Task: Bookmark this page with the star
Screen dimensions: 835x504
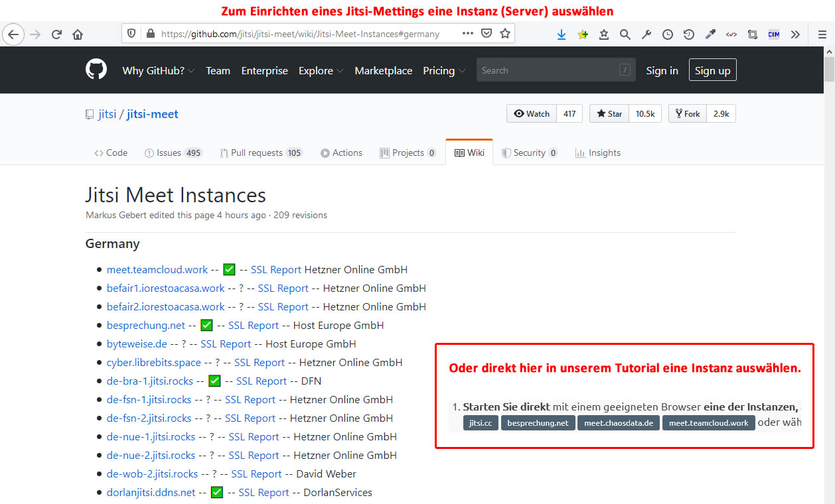Action: pos(505,33)
